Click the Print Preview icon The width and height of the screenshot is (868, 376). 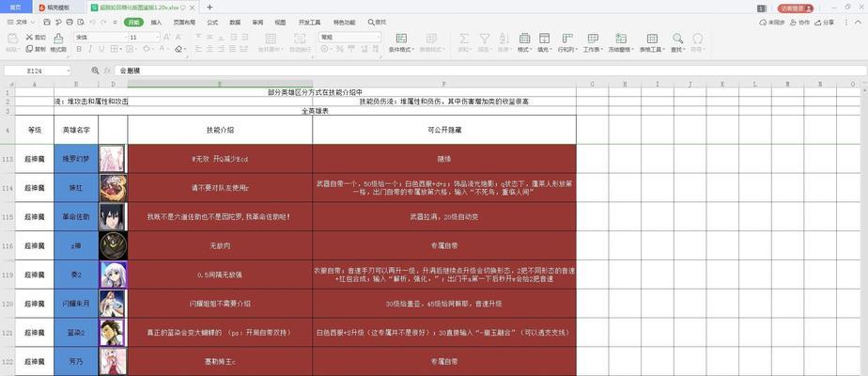click(x=81, y=23)
